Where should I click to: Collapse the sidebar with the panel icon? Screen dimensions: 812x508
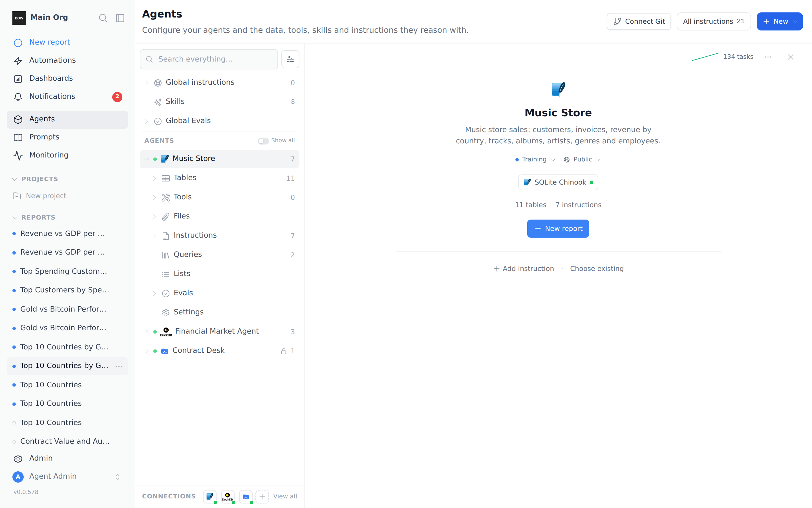tap(120, 18)
